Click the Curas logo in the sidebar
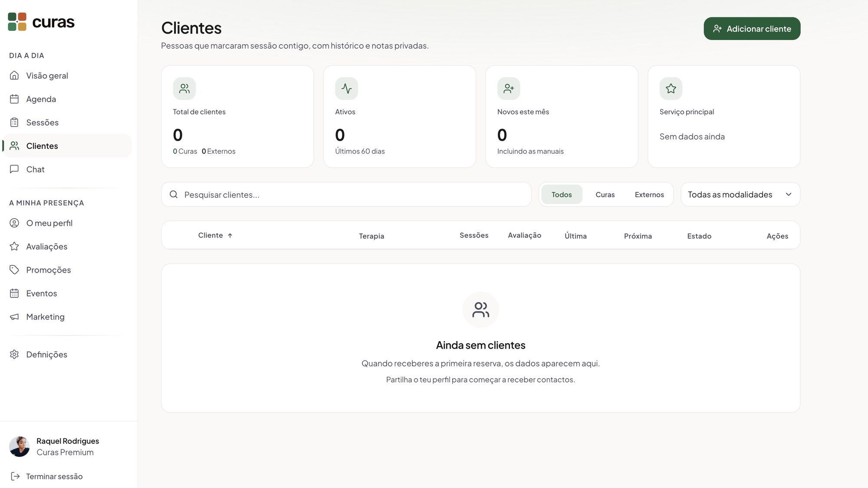This screenshot has width=868, height=488. click(41, 22)
